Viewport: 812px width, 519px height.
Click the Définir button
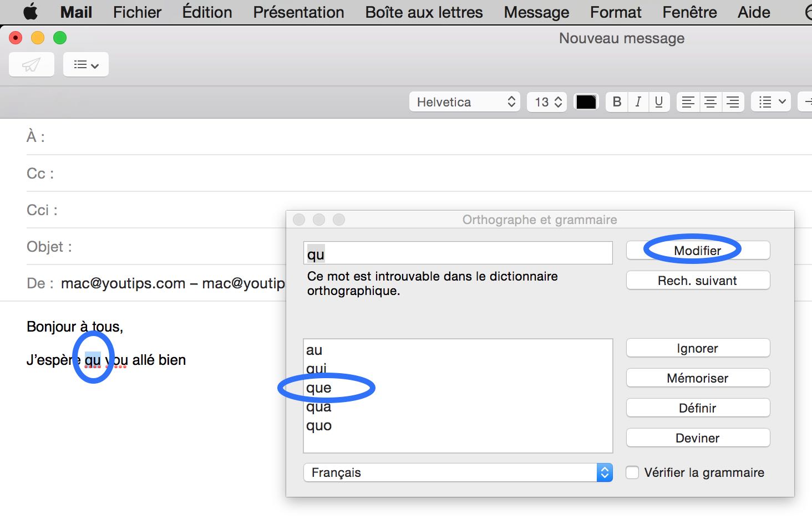[698, 408]
